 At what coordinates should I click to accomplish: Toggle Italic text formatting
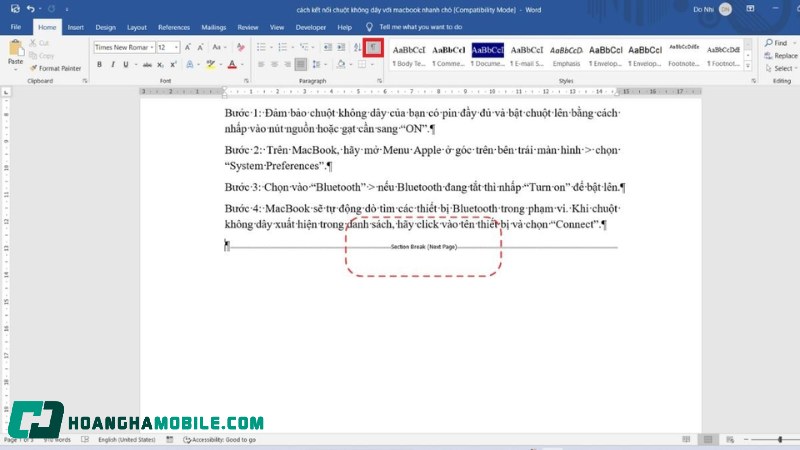[113, 65]
